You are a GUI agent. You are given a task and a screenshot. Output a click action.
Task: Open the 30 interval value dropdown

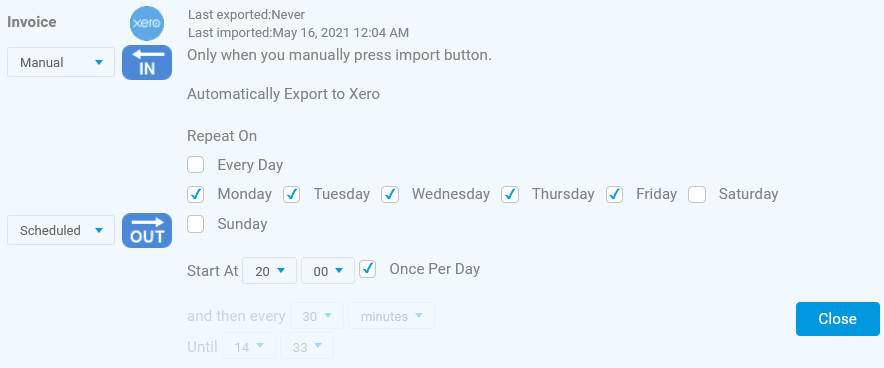[x=317, y=316]
